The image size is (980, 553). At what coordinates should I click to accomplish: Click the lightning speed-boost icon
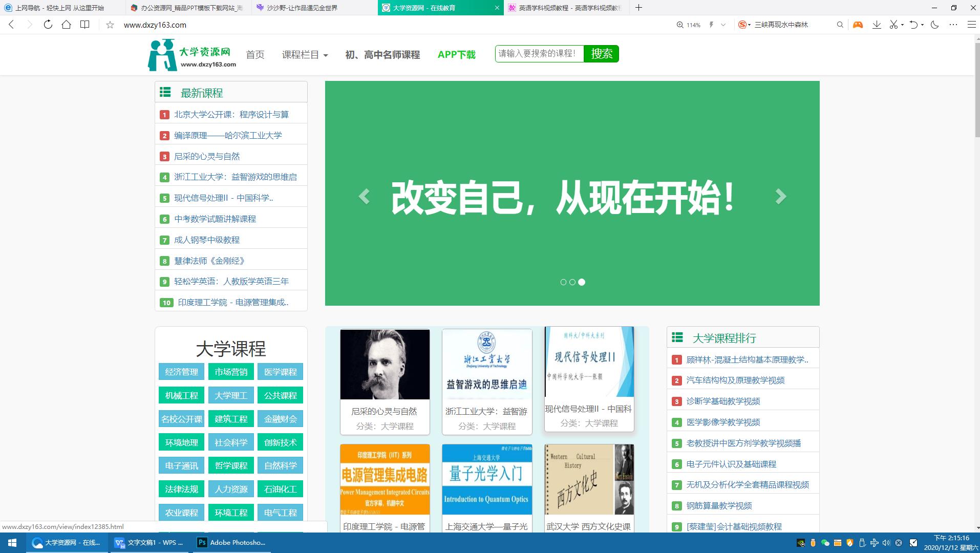pyautogui.click(x=711, y=25)
